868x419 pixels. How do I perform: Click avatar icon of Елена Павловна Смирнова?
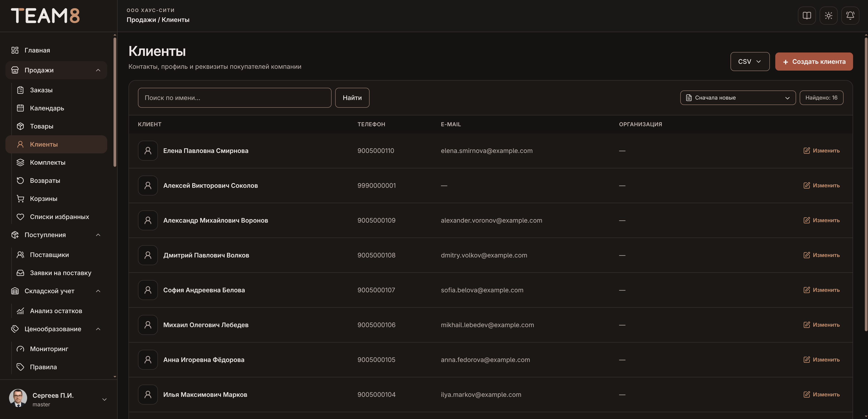point(148,151)
